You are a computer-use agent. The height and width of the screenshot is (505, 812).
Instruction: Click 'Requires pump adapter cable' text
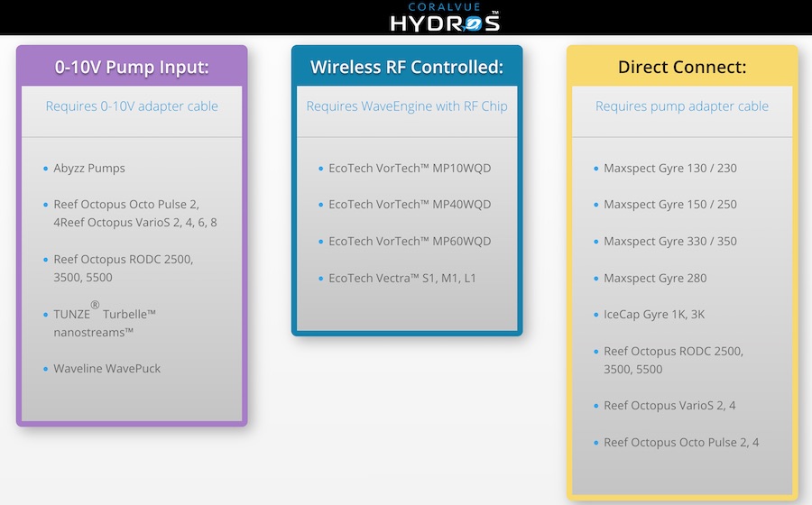coord(681,106)
